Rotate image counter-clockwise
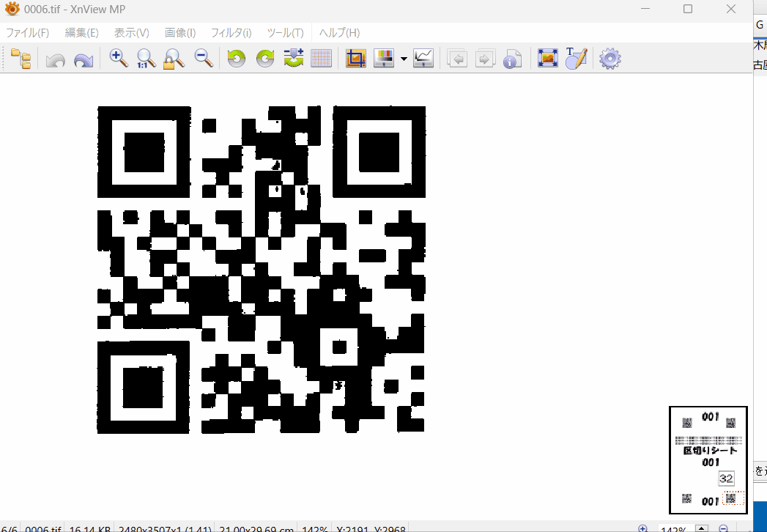 (x=237, y=59)
